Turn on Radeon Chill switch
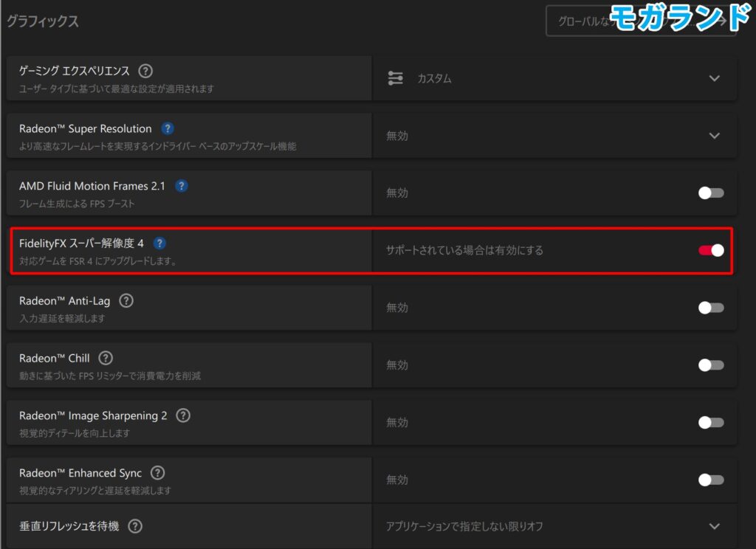This screenshot has height=549, width=756. click(x=711, y=365)
